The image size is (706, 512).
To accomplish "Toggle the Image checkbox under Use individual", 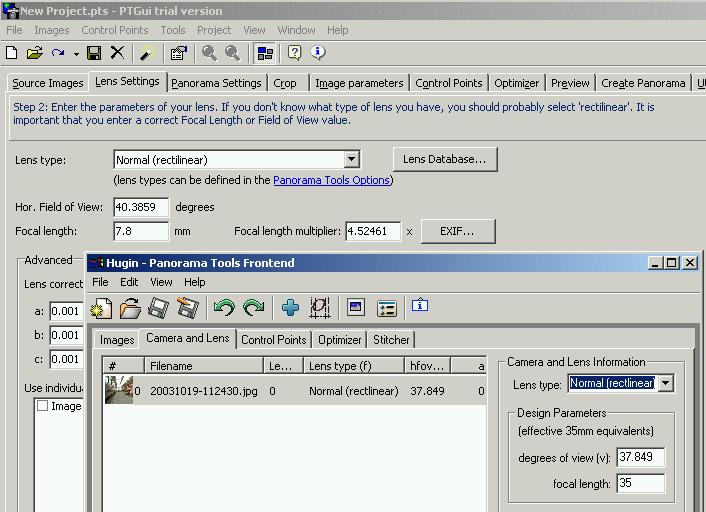I will coord(43,406).
